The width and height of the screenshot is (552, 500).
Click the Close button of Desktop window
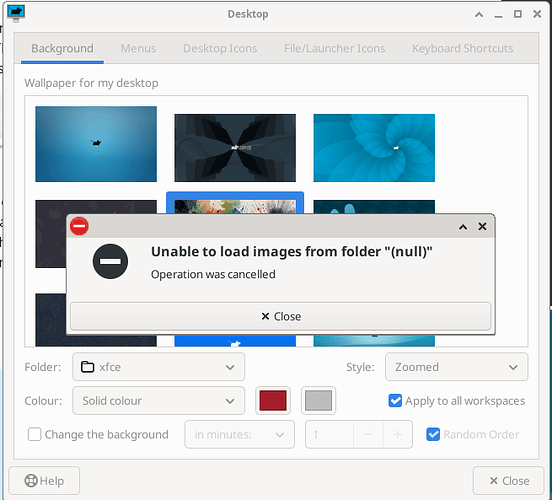tap(509, 481)
